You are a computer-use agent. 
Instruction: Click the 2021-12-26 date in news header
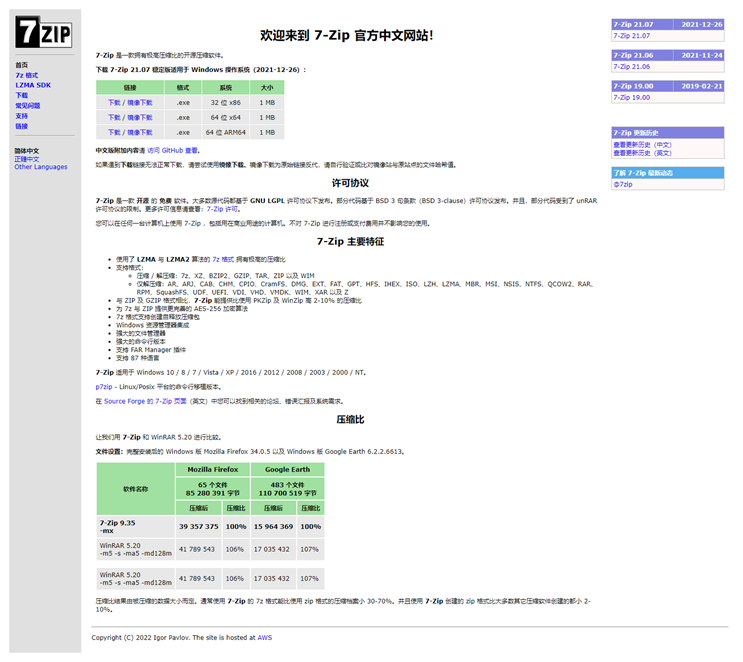[x=702, y=24]
